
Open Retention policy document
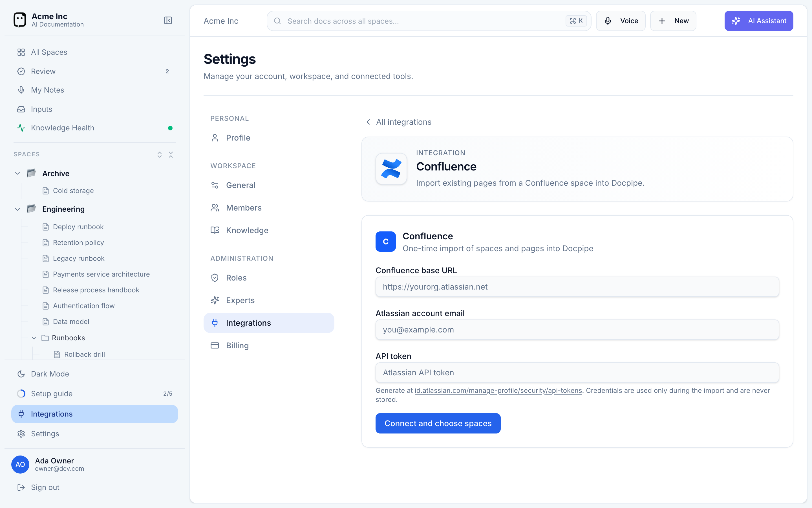(78, 243)
